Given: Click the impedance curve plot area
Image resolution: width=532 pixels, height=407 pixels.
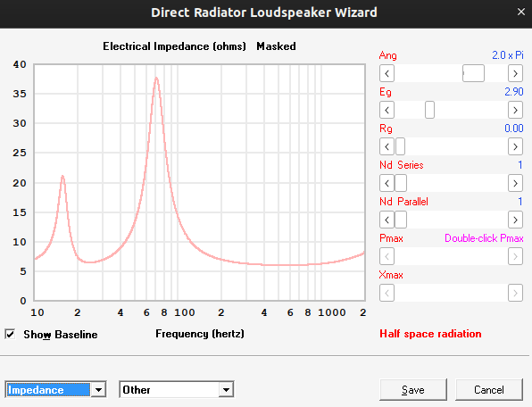Looking at the screenshot, I should pyautogui.click(x=200, y=182).
